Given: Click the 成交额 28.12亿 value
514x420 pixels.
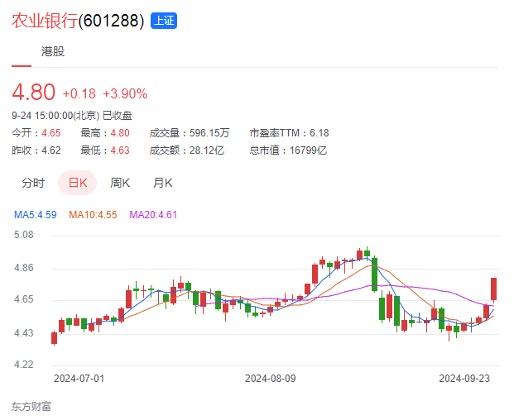Looking at the screenshot, I should [207, 150].
